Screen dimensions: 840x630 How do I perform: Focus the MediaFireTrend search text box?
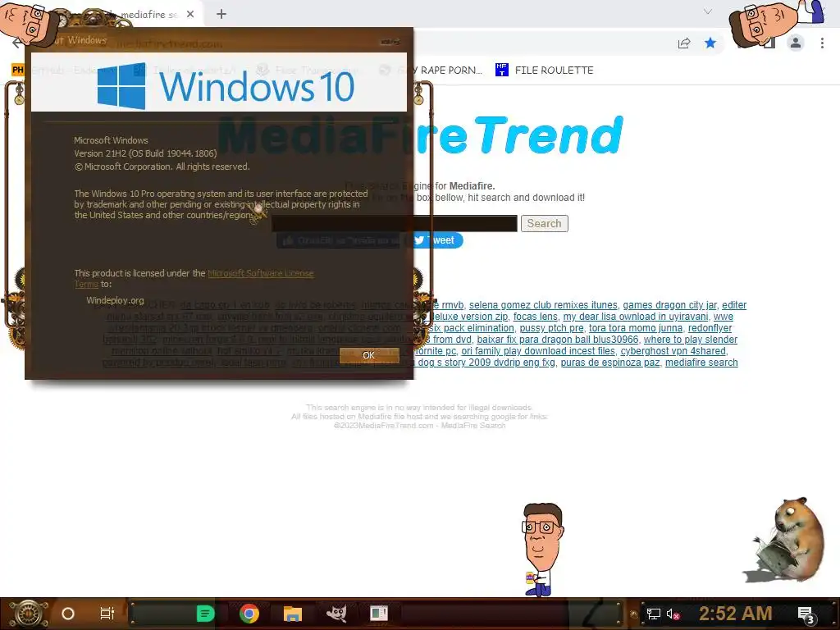(395, 223)
